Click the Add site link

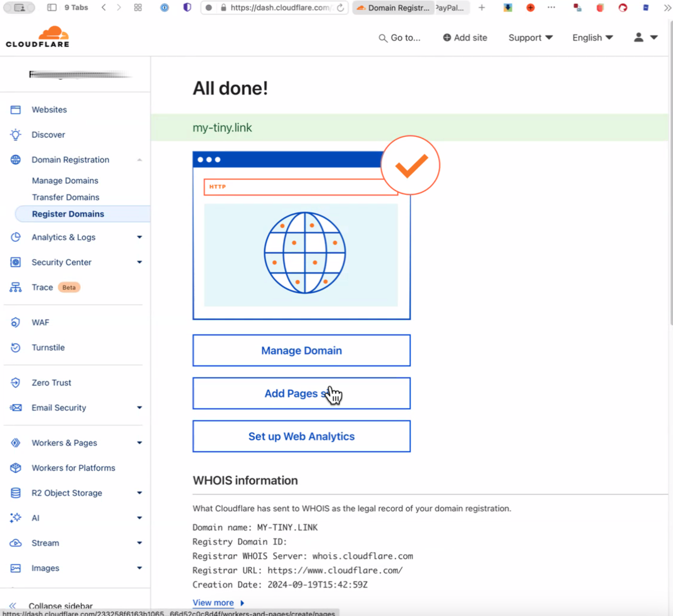tap(465, 37)
